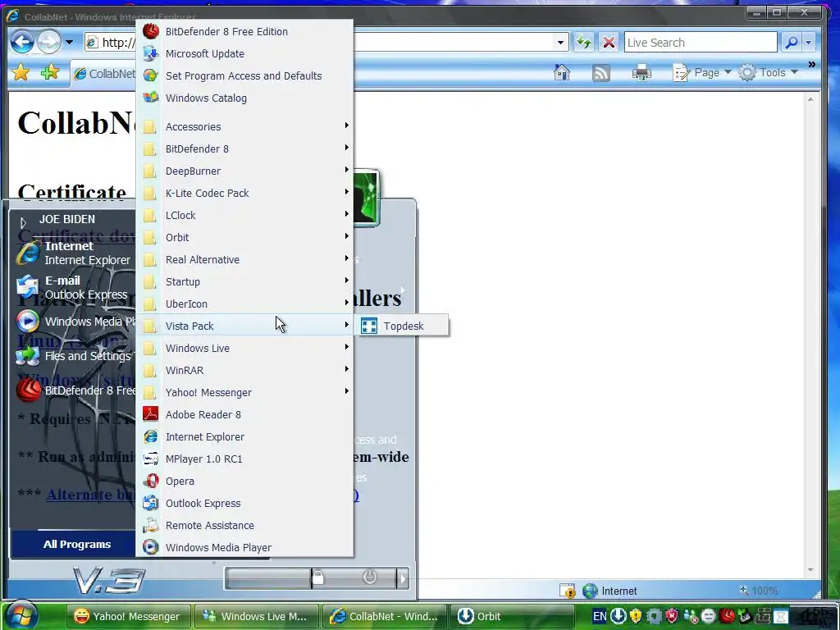
Task: Switch to Yahoo! Messenger taskbar button
Action: tap(128, 617)
